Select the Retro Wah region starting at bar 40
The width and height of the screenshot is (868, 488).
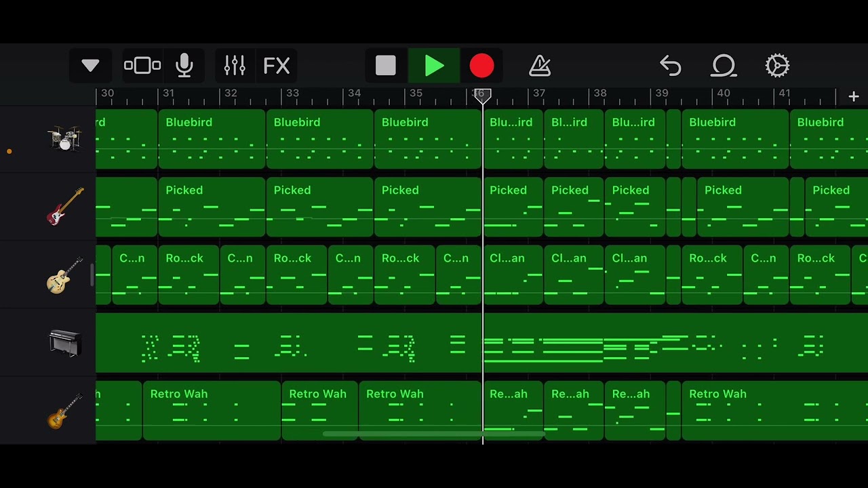[x=775, y=411]
